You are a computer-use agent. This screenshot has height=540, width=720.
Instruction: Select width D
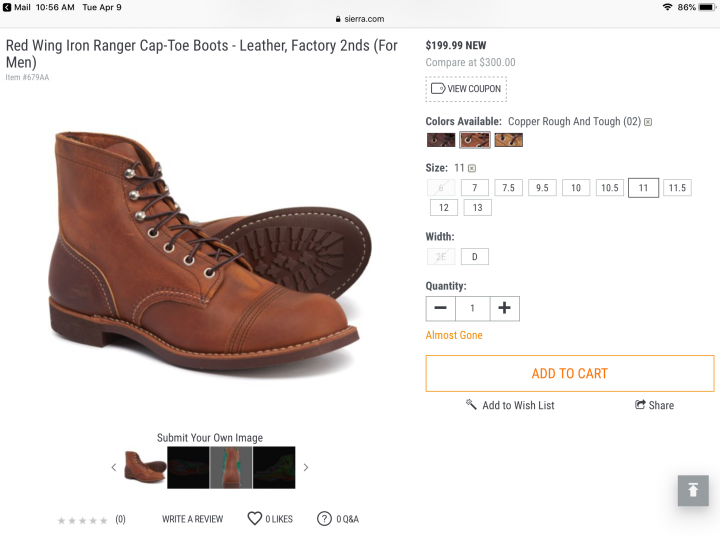pyautogui.click(x=475, y=257)
